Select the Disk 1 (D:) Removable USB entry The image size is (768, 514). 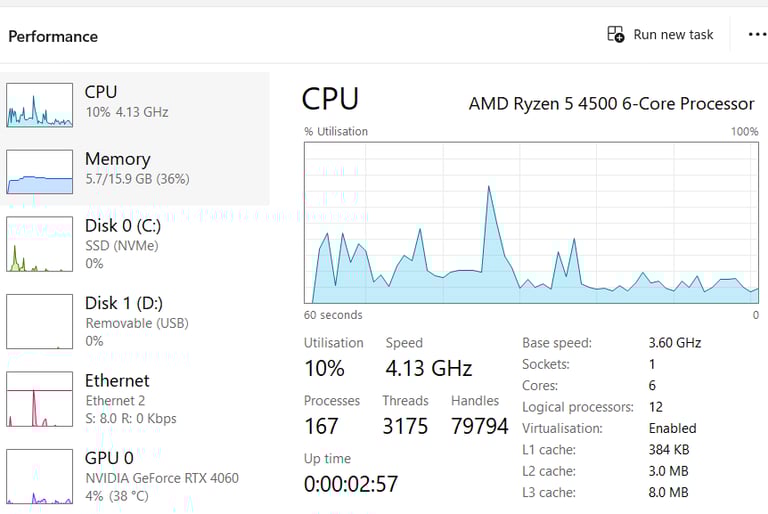135,321
